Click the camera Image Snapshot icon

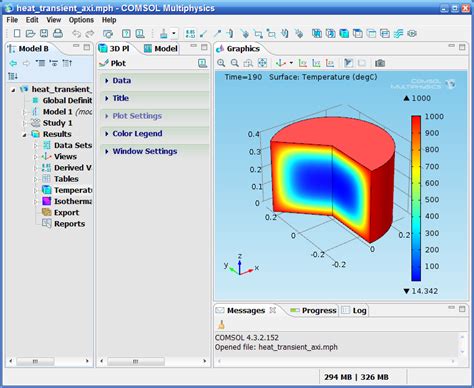click(380, 63)
